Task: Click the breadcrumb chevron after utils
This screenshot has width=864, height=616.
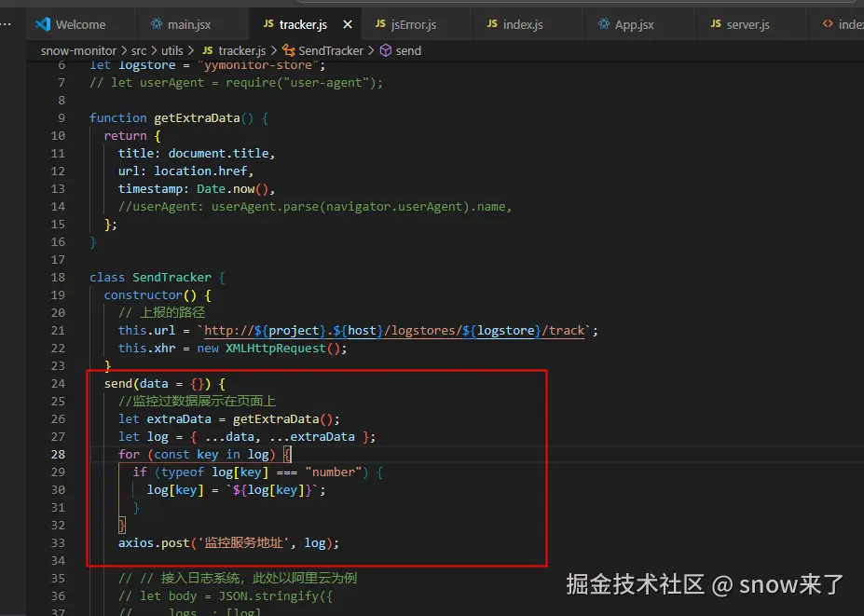Action: coord(191,50)
